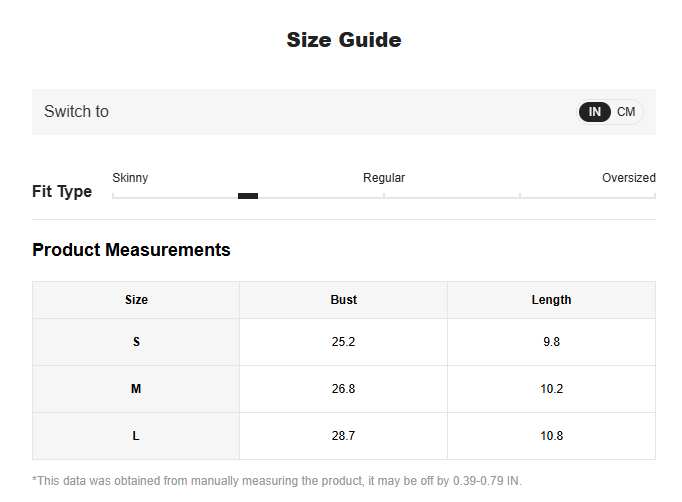Click length value 10.2

tap(552, 389)
